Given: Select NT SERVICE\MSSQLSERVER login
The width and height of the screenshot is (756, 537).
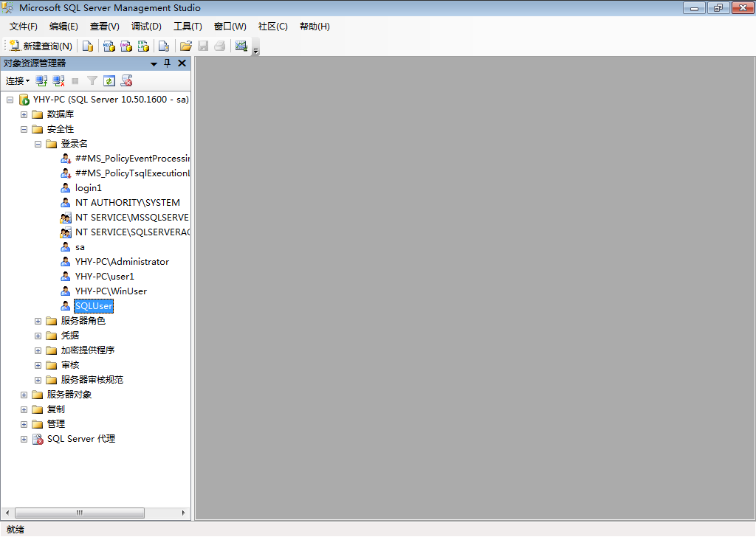Looking at the screenshot, I should (132, 218).
